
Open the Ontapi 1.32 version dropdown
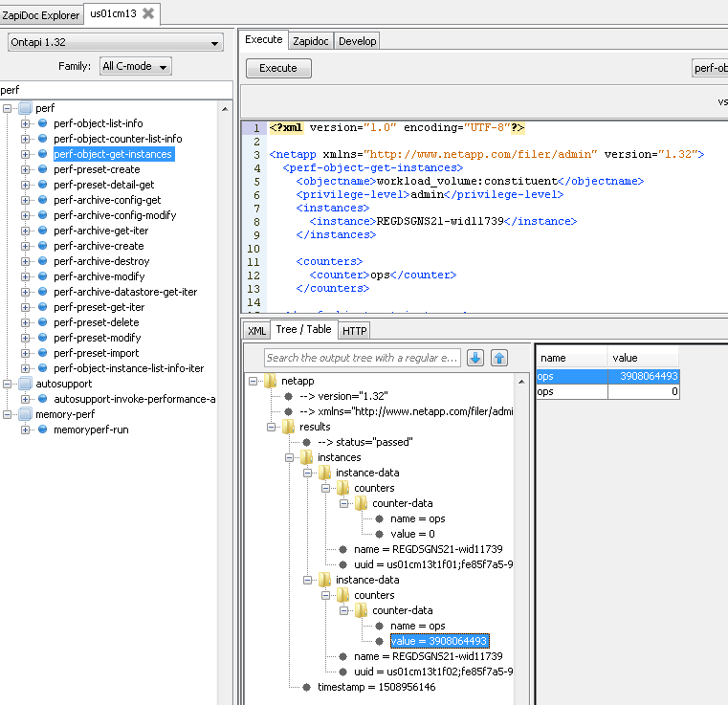click(115, 43)
